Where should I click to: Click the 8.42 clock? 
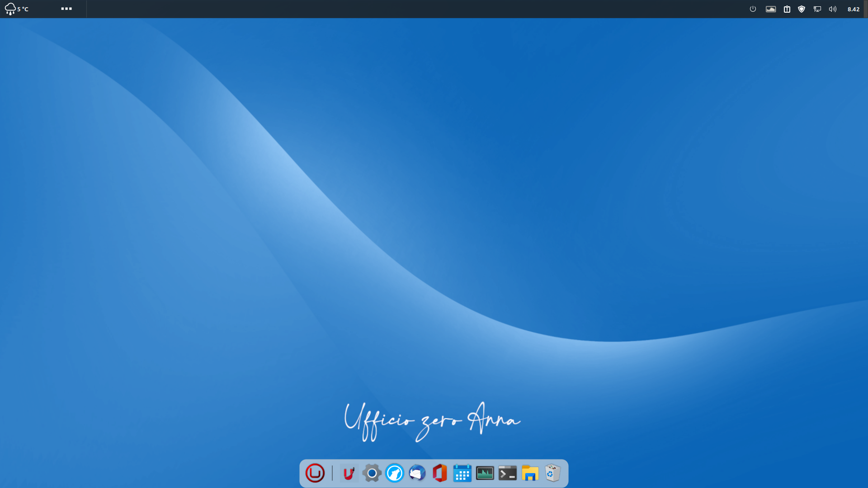coord(854,9)
